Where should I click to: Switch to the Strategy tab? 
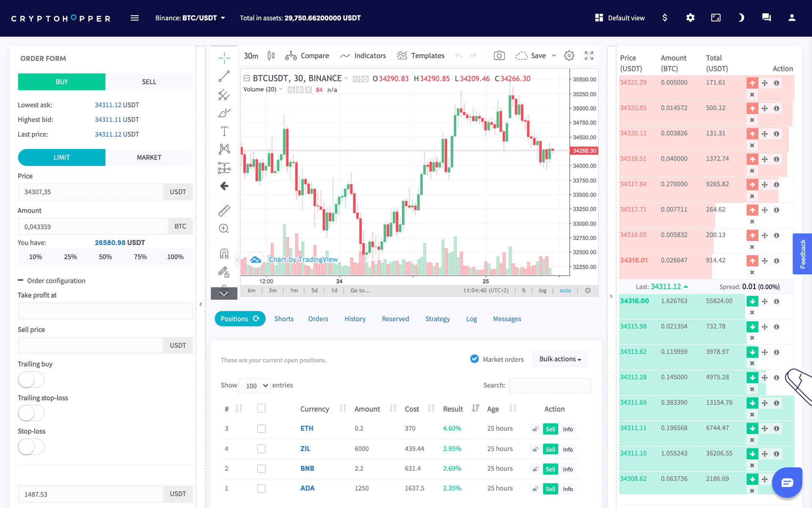(x=438, y=318)
